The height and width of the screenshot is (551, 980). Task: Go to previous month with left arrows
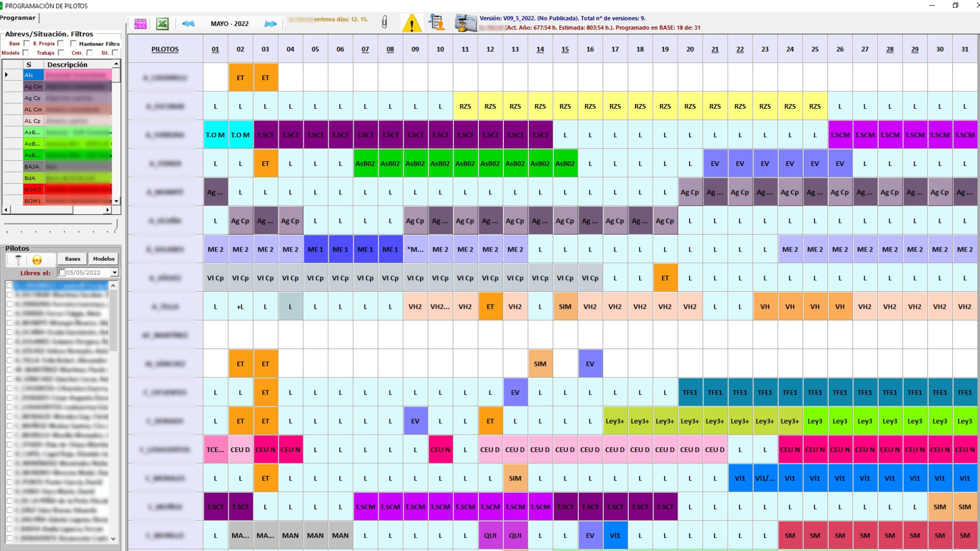[188, 24]
